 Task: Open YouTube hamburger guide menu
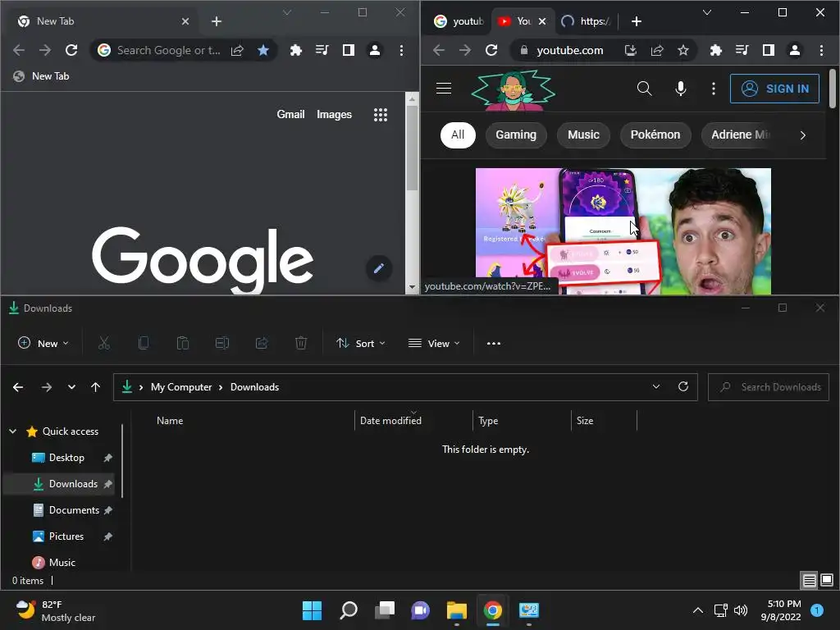click(444, 89)
